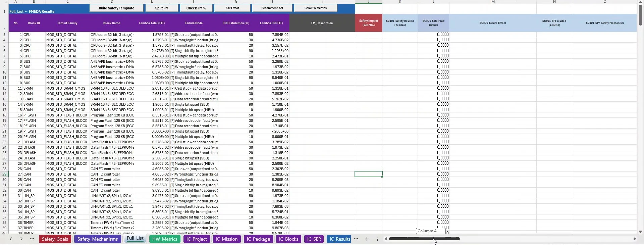This screenshot has height=245, width=644.
Task: Go to next sheet with right arrow
Action: coord(21,239)
